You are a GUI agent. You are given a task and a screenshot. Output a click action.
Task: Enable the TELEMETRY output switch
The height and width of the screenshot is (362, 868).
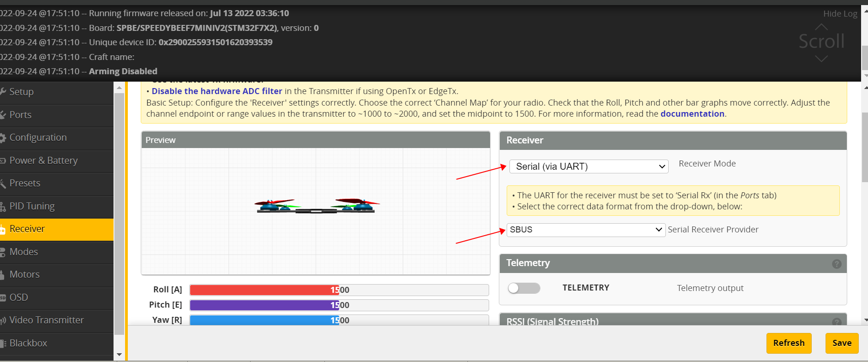524,288
